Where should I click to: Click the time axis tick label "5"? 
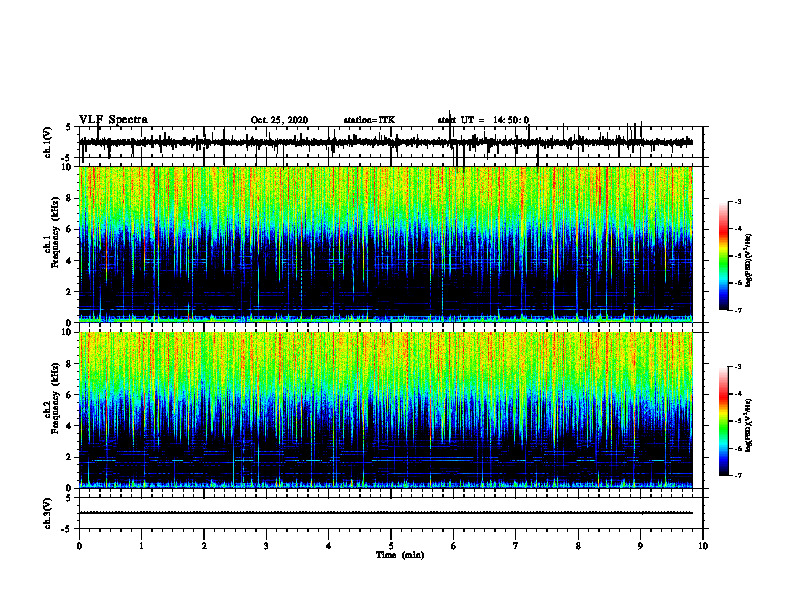coord(391,546)
